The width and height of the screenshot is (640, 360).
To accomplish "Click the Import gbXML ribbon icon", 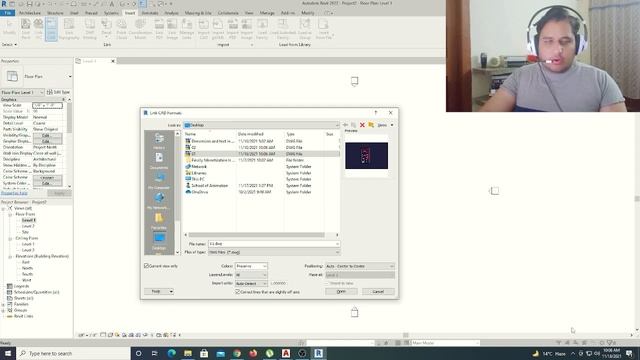I will 218,29.
